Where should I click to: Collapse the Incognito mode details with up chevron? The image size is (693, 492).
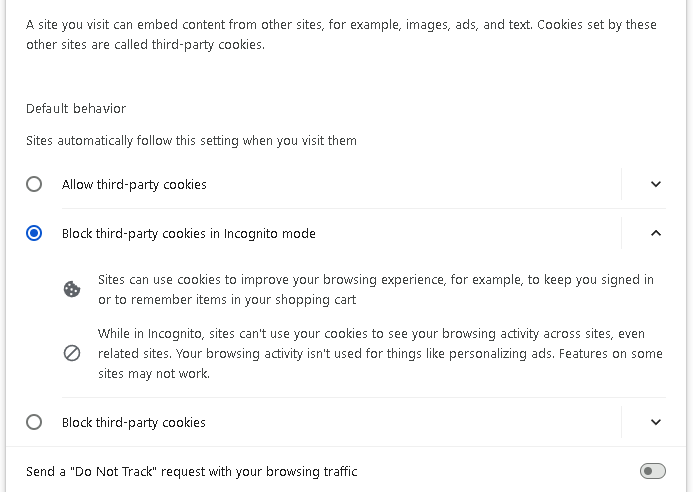pos(656,233)
